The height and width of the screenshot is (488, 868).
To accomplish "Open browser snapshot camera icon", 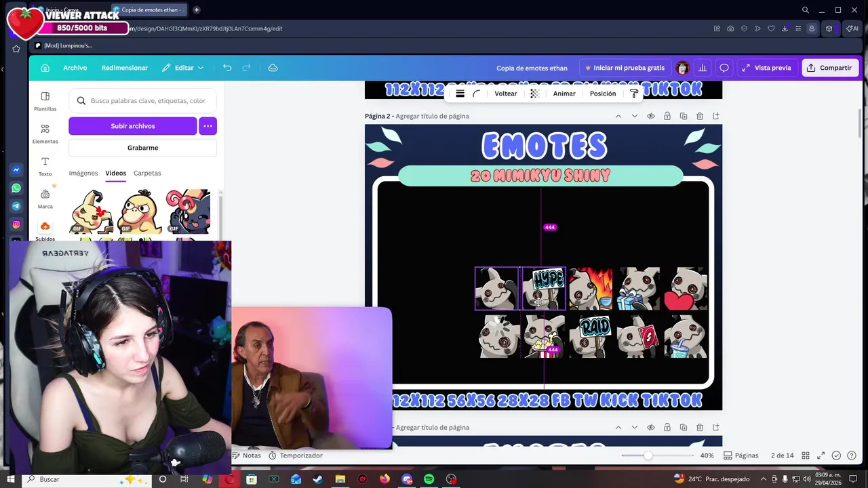I will [730, 28].
